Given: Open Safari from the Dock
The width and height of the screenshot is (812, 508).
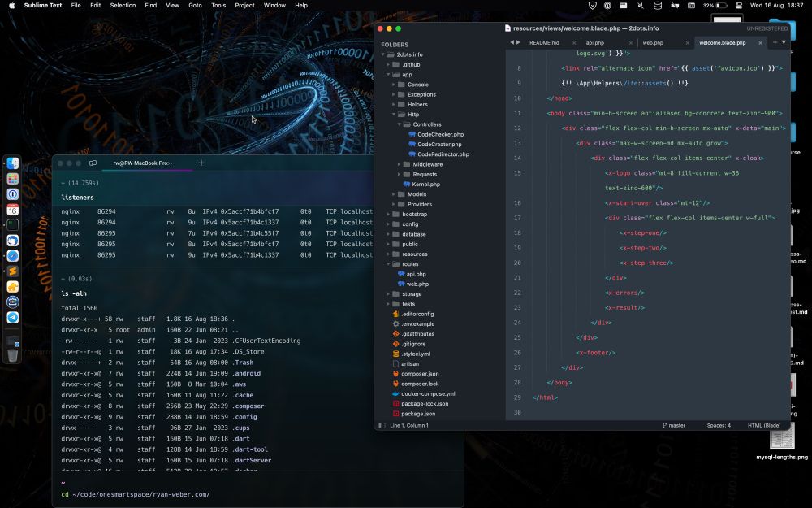Looking at the screenshot, I should 13,255.
